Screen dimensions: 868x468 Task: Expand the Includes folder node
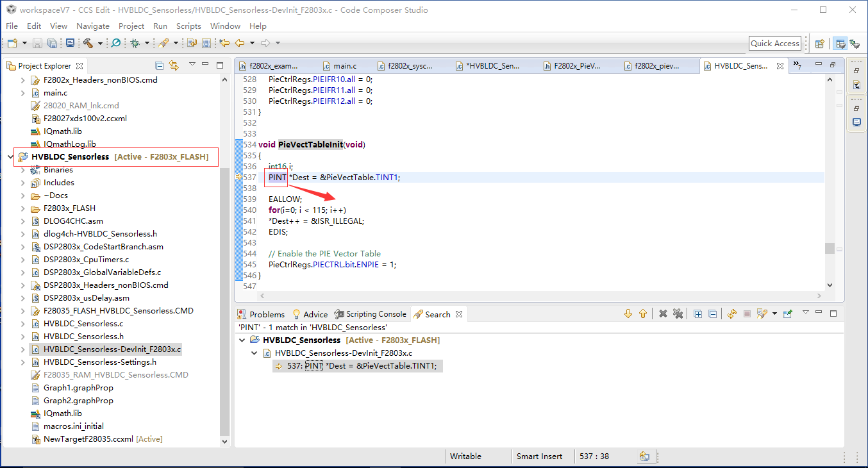coord(22,183)
